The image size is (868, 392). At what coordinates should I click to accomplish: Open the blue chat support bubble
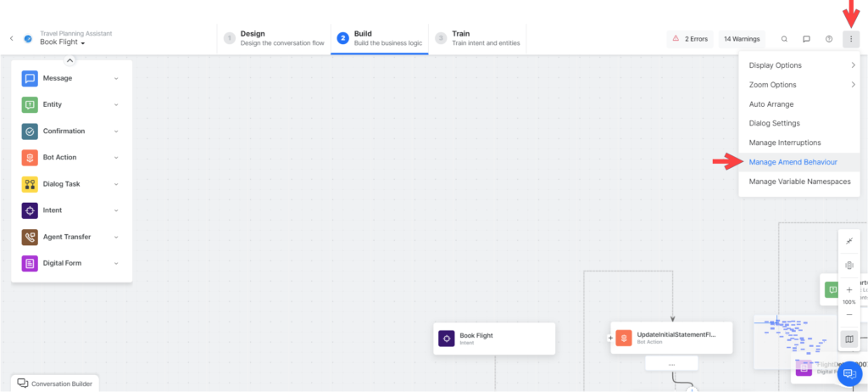tap(849, 374)
